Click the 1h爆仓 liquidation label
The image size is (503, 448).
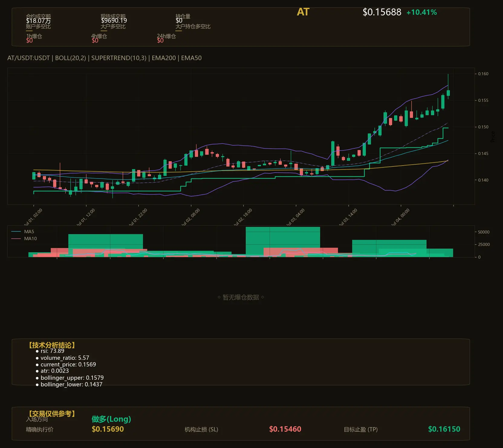pyautogui.click(x=34, y=36)
